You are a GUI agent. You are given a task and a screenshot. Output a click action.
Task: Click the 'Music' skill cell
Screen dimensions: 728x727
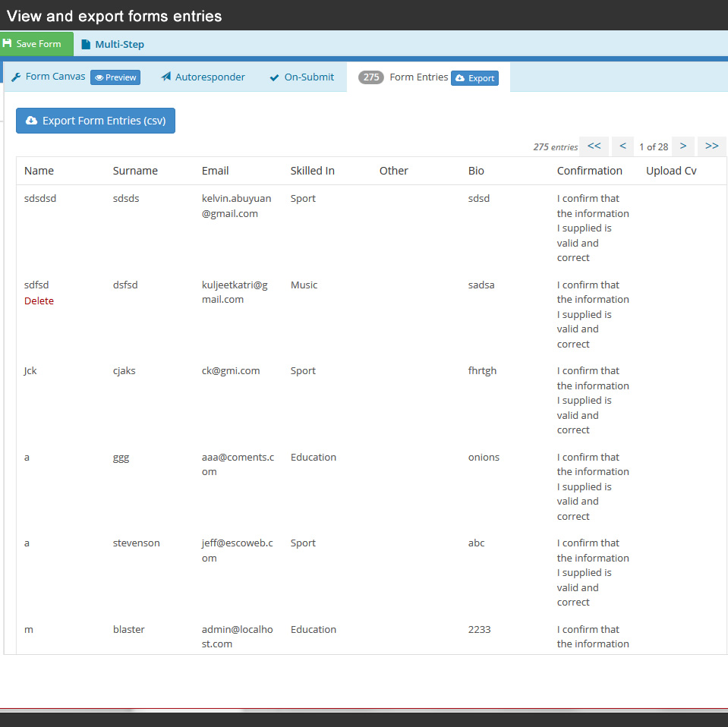[x=304, y=285]
